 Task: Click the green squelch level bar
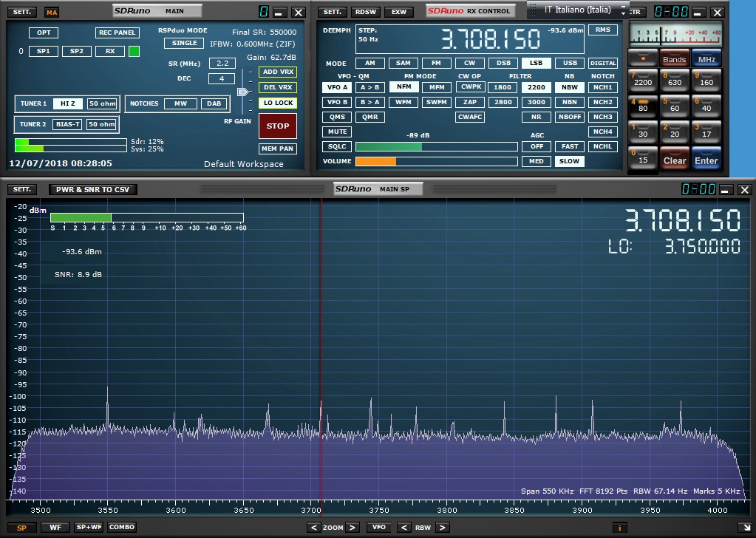(389, 146)
